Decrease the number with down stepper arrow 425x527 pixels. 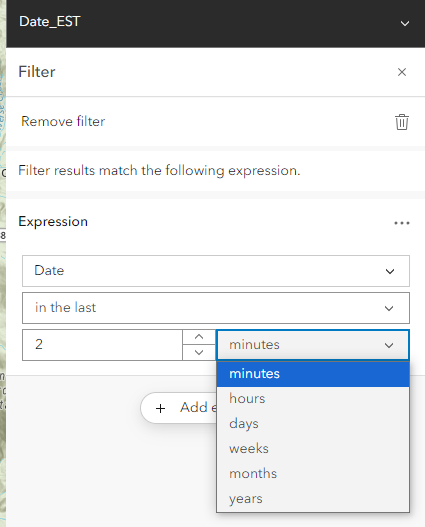[x=199, y=353]
